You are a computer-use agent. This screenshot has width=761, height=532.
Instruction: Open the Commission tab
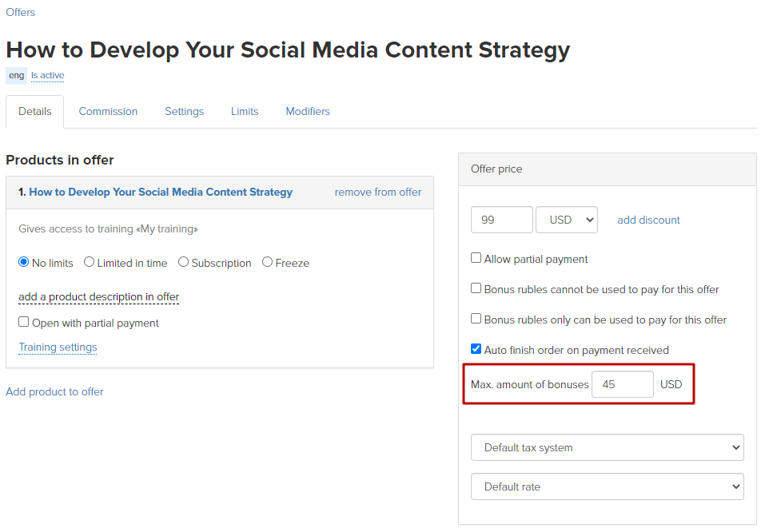point(108,112)
